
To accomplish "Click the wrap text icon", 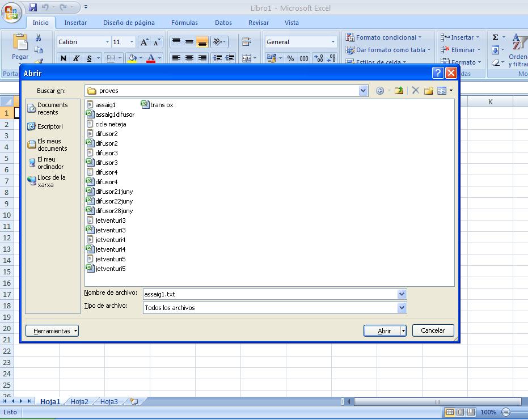I will click(x=247, y=42).
